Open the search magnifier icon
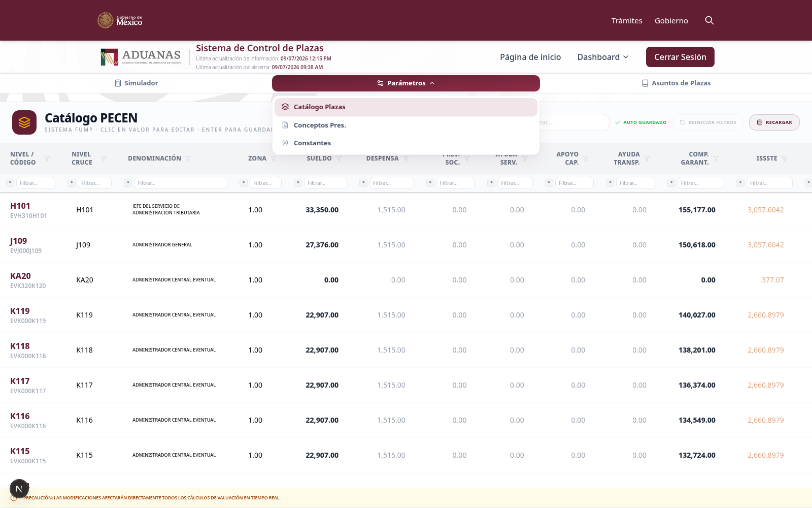Screen dimensions: 812x508 (709, 20)
